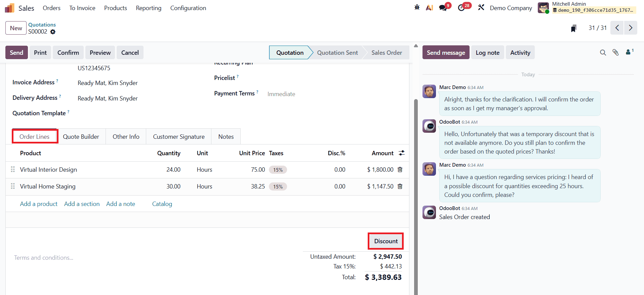This screenshot has height=295, width=644.
Task: Click Quotations breadcrumb link
Action: (x=42, y=25)
